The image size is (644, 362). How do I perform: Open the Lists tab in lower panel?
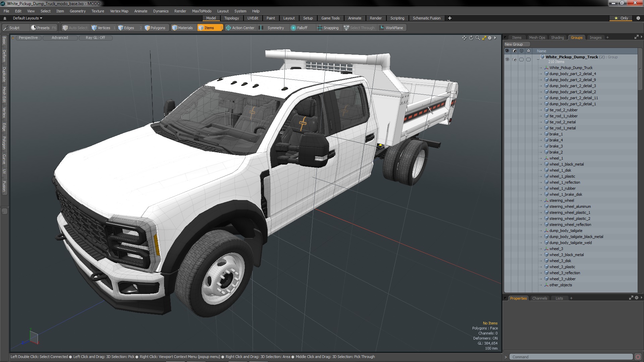(559, 298)
